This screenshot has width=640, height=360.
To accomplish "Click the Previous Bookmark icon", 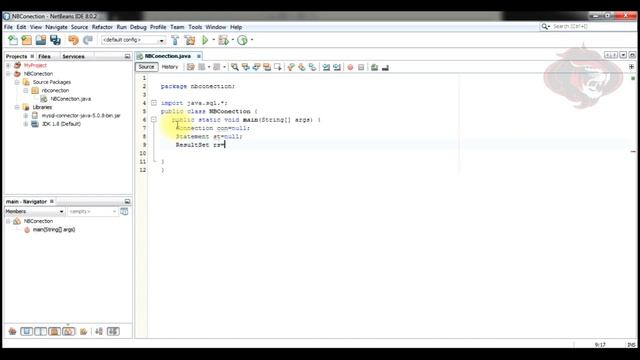I will (x=291, y=67).
